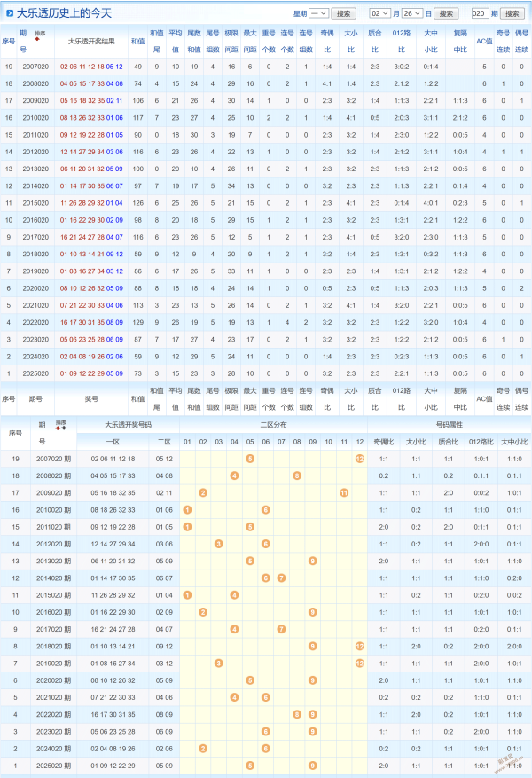Click 搜索 button next to the 期 field
532x778 pixels.
point(512,13)
